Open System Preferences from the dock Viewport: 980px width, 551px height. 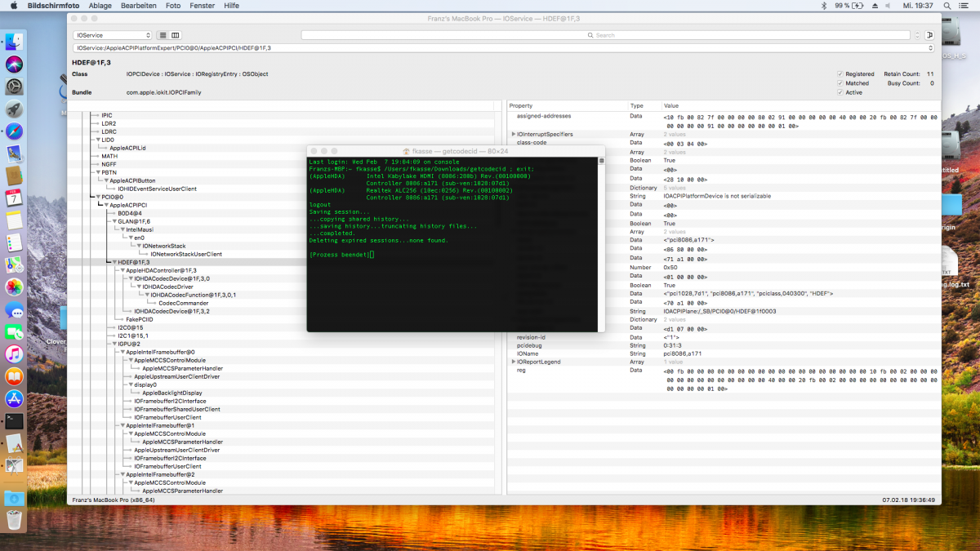pos(14,87)
